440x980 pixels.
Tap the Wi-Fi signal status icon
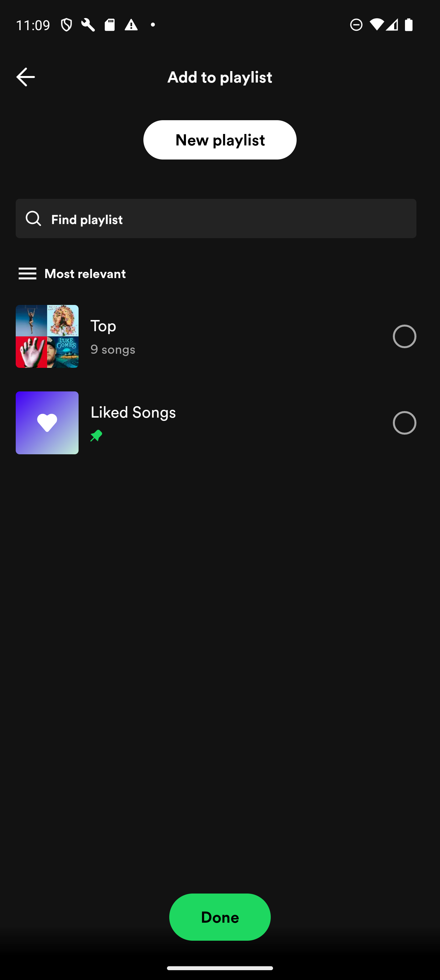pyautogui.click(x=376, y=25)
